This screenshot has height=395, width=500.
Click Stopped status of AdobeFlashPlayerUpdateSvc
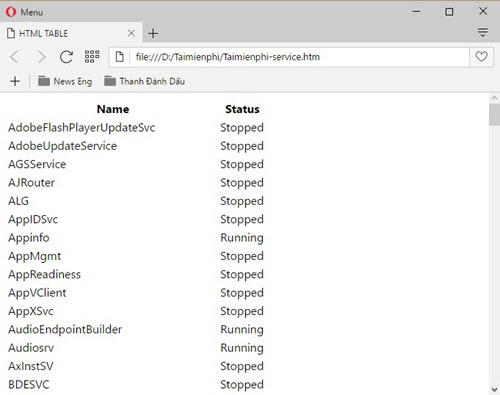click(x=242, y=128)
